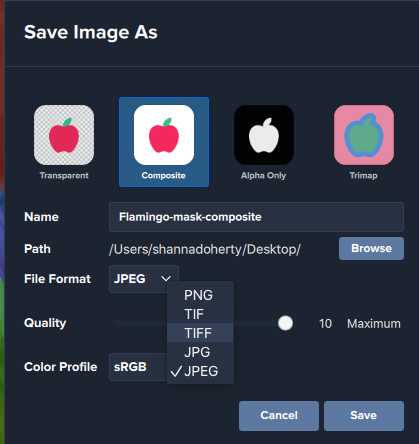
Task: Open the sRGB Color Profile dropdown
Action: [x=138, y=367]
